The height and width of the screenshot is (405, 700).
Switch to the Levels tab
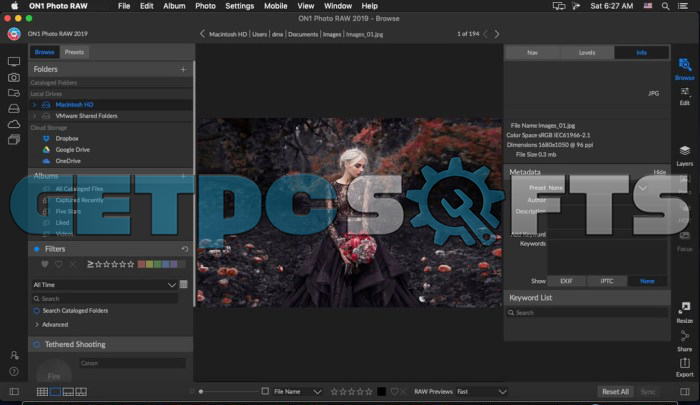coord(587,52)
